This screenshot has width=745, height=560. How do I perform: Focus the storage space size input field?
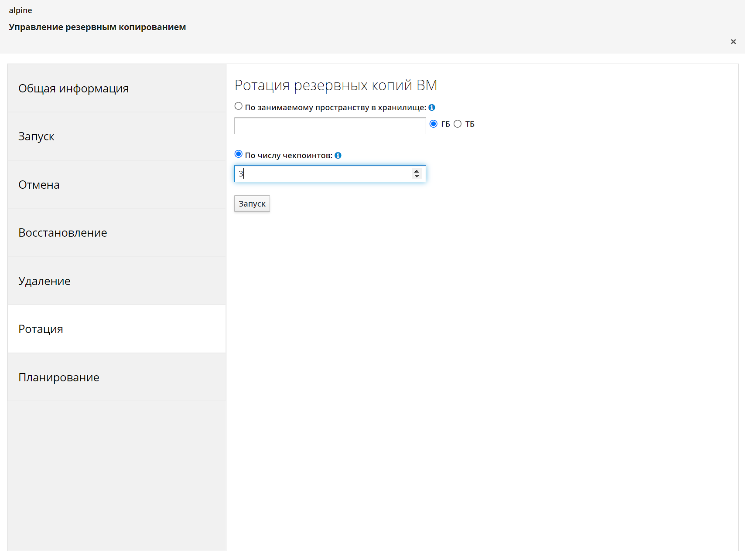[330, 126]
